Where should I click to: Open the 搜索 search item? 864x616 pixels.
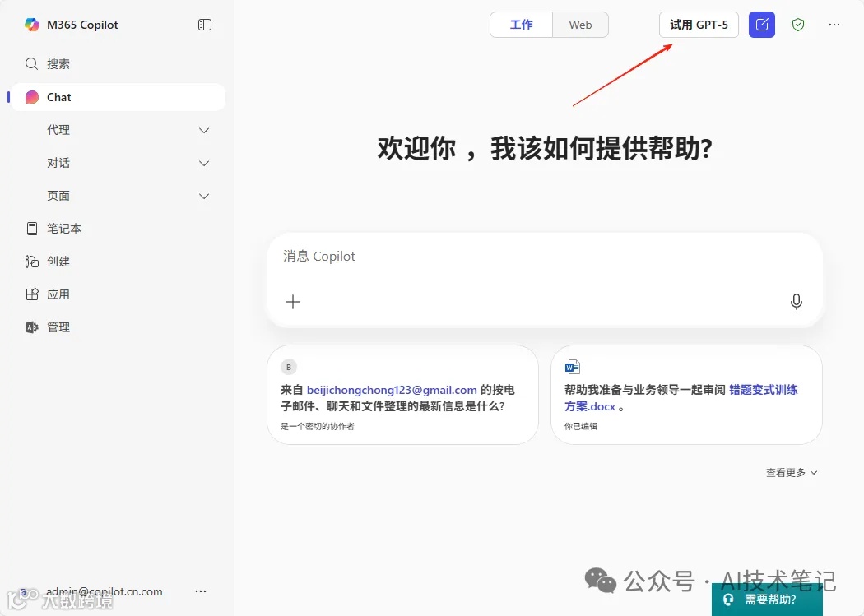tap(58, 64)
